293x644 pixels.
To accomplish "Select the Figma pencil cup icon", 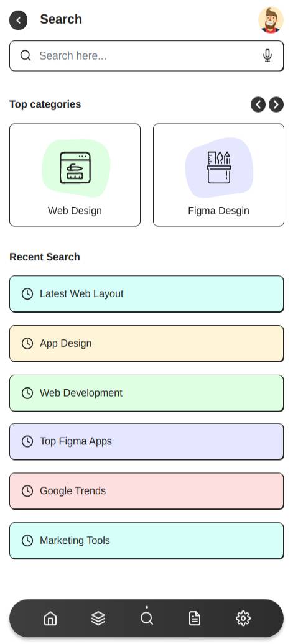I will [x=219, y=167].
